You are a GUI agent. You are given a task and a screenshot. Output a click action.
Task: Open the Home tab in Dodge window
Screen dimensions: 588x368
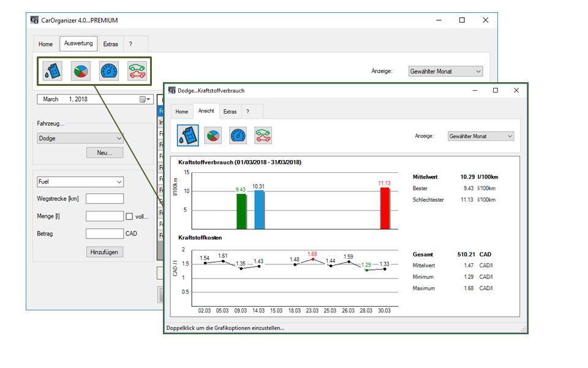tap(182, 112)
